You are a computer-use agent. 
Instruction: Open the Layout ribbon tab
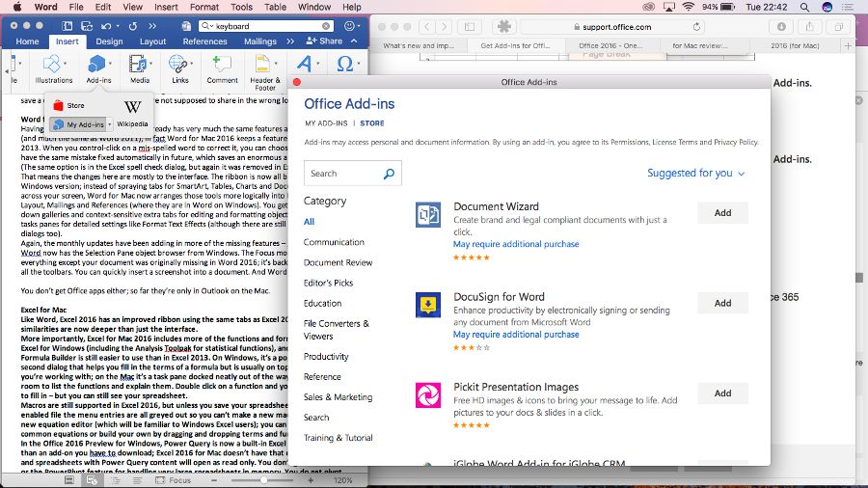point(152,41)
